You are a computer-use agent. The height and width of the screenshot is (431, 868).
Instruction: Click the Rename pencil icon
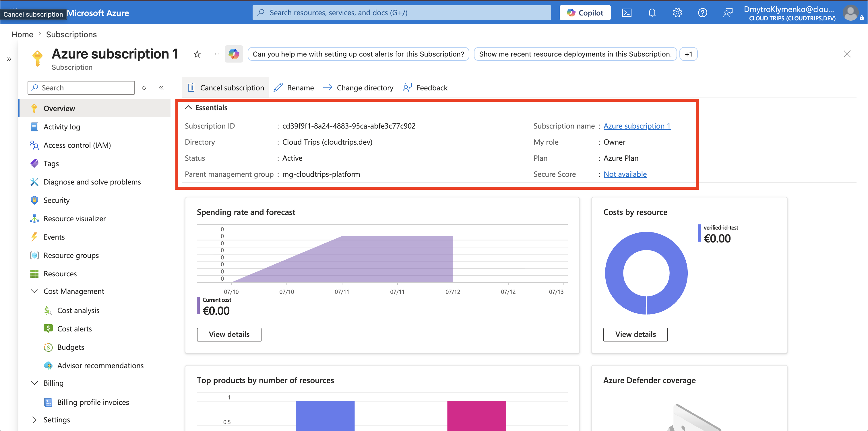pyautogui.click(x=278, y=88)
